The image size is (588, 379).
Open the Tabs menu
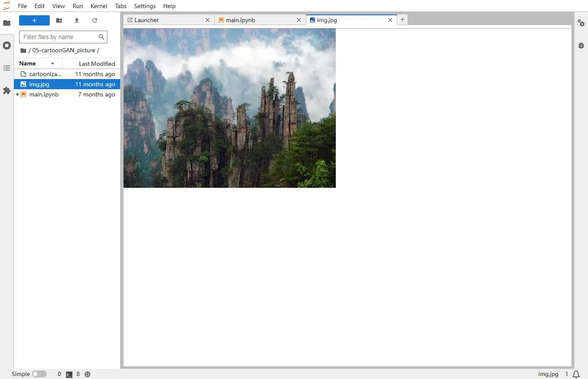point(121,6)
